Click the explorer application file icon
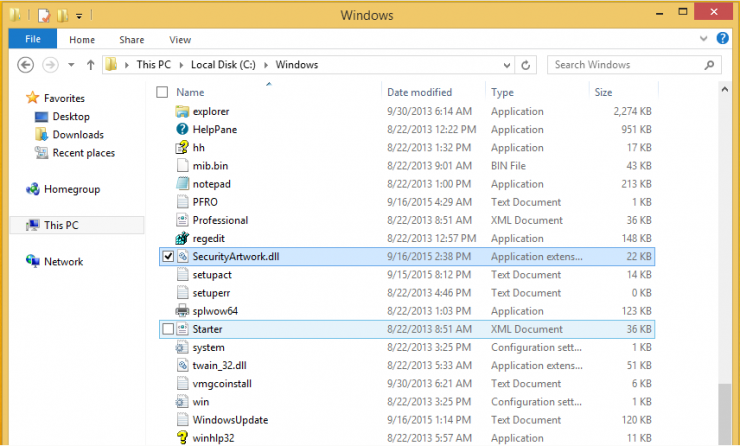This screenshot has width=740, height=446. coord(182,111)
